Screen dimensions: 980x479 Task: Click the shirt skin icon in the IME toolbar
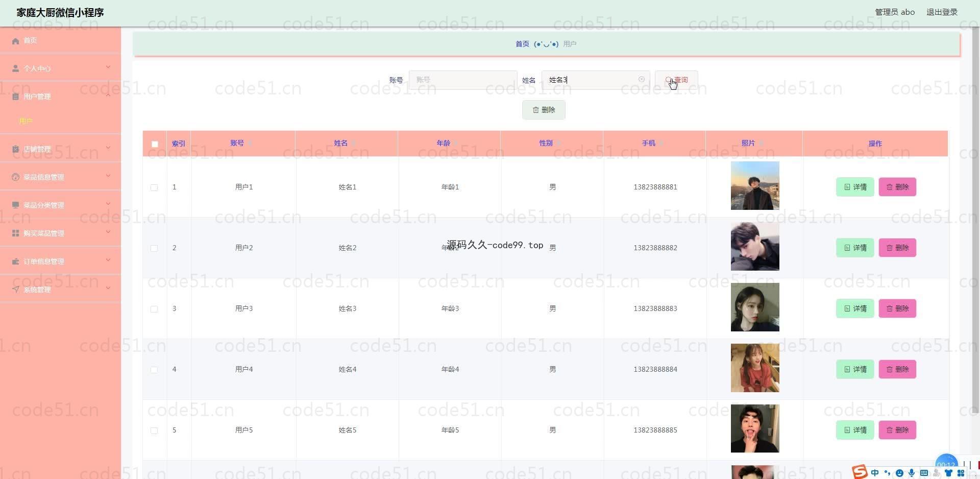point(948,473)
